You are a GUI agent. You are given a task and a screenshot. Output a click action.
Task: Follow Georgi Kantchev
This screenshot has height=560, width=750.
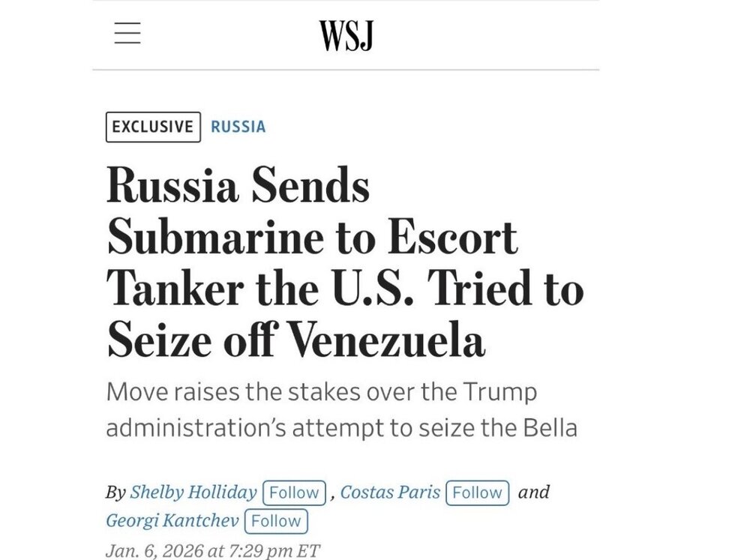(275, 521)
